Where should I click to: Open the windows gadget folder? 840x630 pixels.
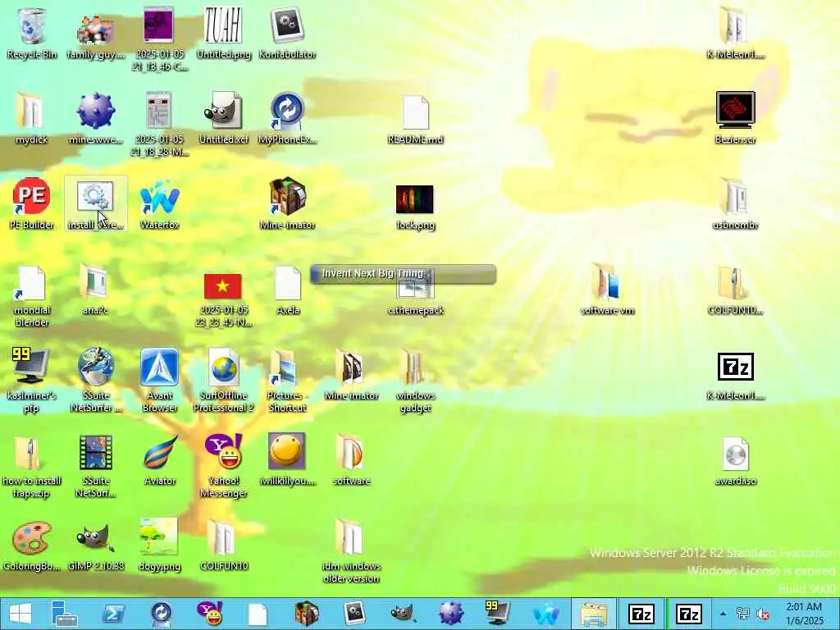415,381
